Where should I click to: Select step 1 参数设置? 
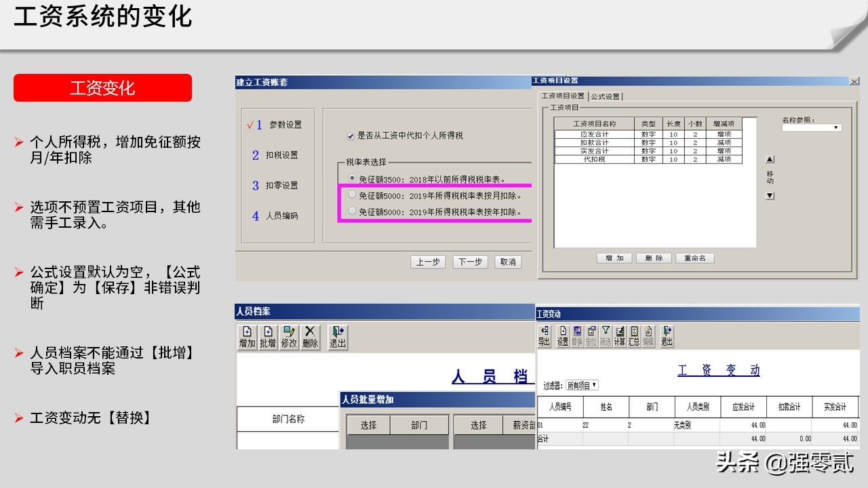tap(275, 125)
